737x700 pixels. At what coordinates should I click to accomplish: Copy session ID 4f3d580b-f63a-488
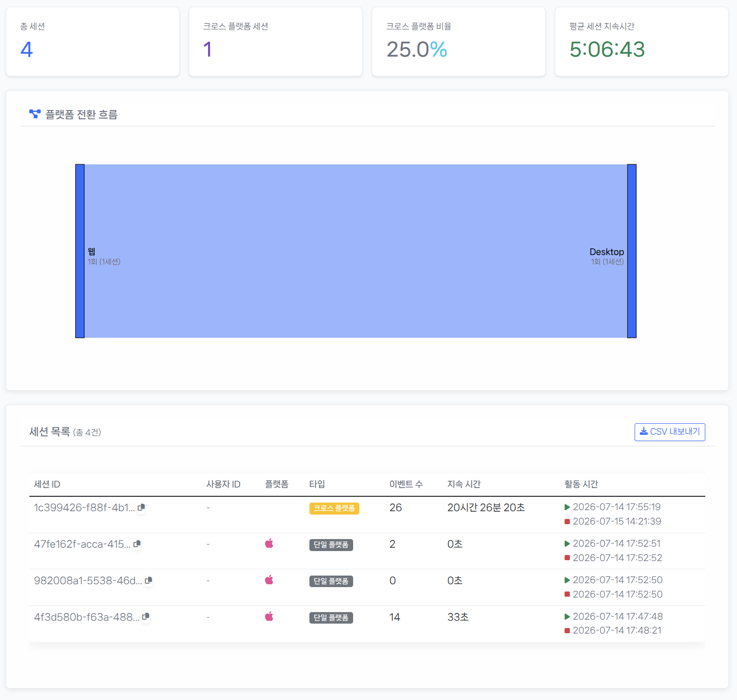tap(146, 616)
